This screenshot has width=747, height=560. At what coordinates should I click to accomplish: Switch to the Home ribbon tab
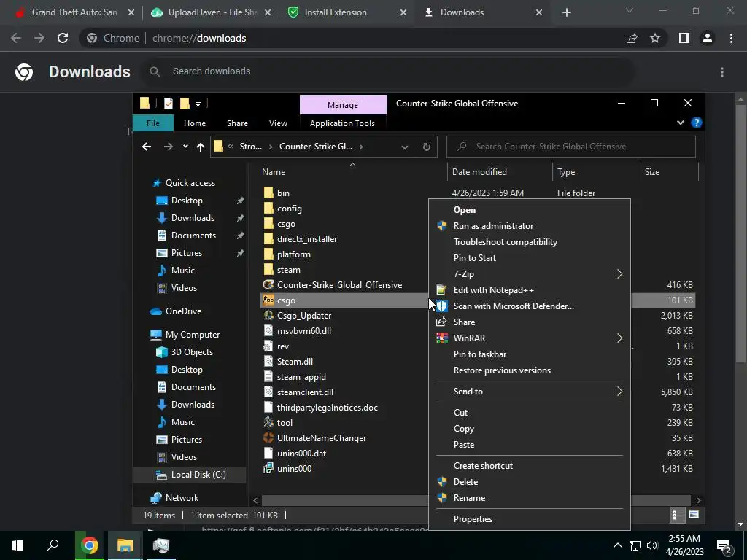(x=194, y=123)
